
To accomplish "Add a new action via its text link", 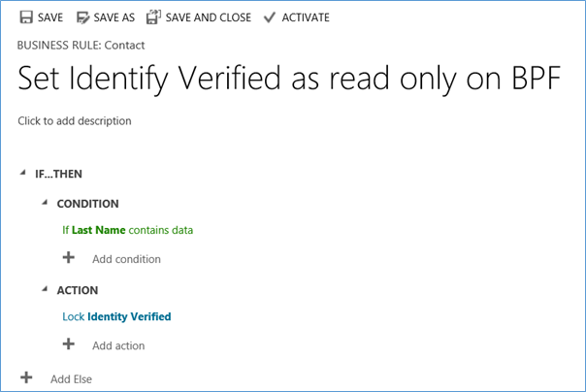I will tap(118, 345).
